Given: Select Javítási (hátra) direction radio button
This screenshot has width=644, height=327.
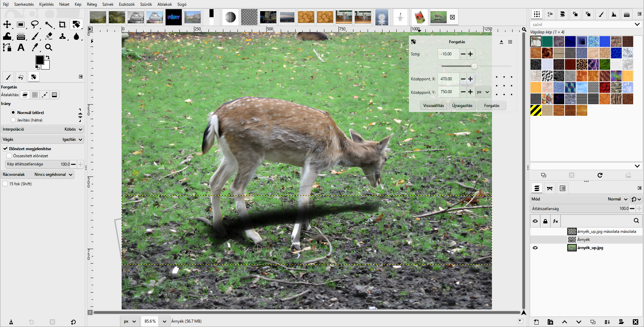Looking at the screenshot, I should [x=13, y=120].
